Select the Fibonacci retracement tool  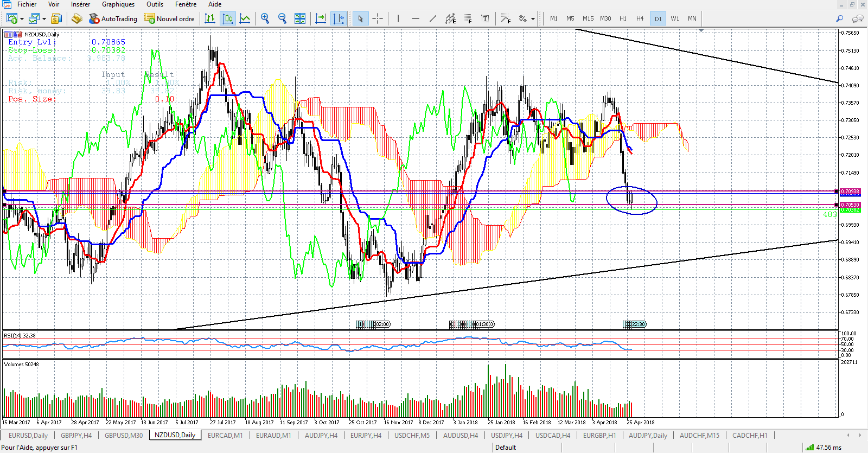click(468, 18)
